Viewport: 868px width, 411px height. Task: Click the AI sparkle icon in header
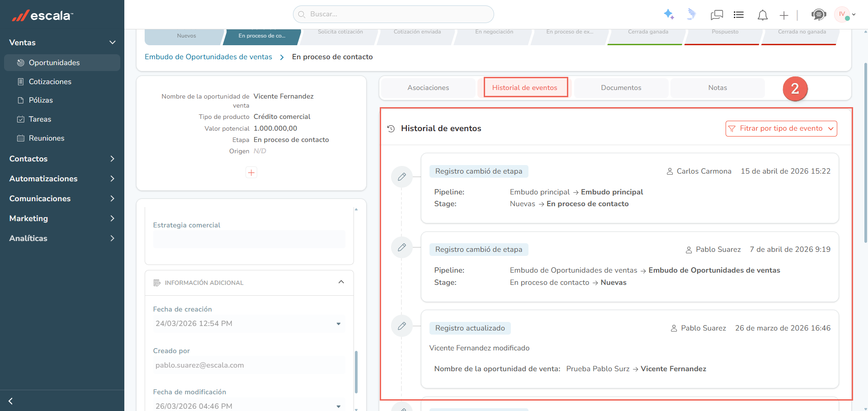tap(669, 14)
